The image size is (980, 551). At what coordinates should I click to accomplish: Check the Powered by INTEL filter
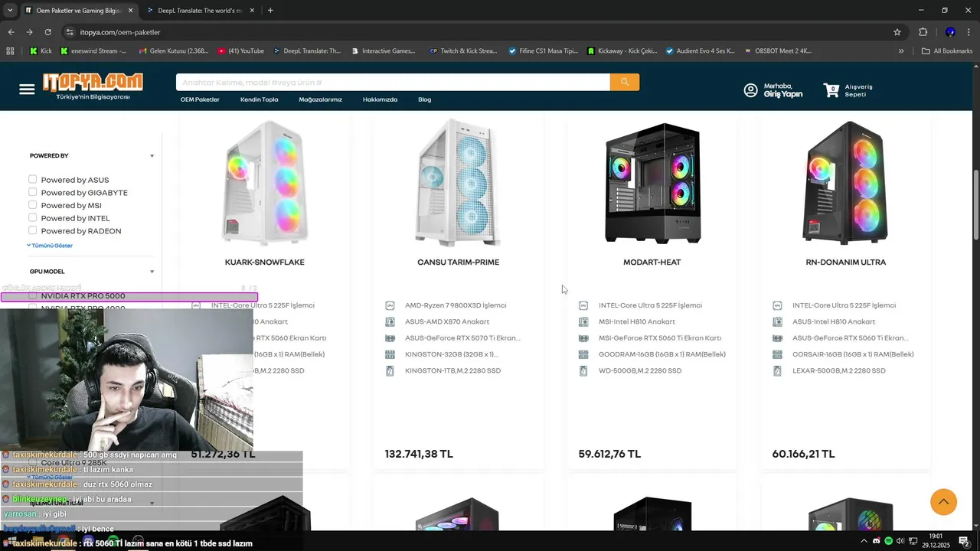click(x=33, y=218)
